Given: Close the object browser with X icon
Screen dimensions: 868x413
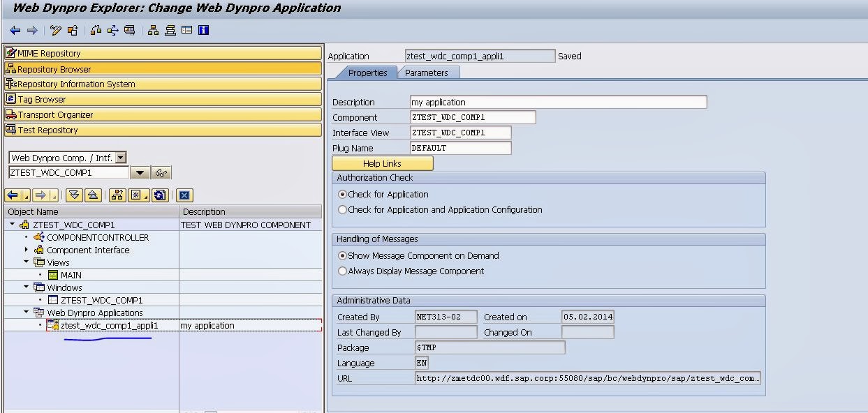Looking at the screenshot, I should (x=184, y=195).
